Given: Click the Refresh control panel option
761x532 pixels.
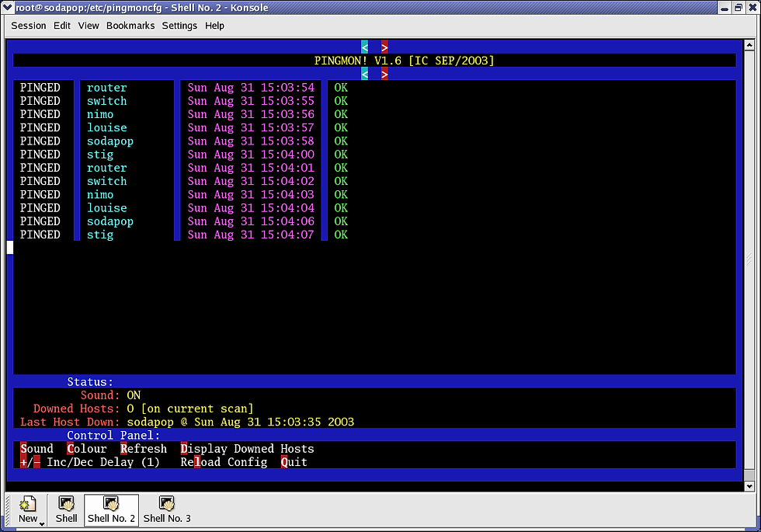Looking at the screenshot, I should pyautogui.click(x=144, y=449).
